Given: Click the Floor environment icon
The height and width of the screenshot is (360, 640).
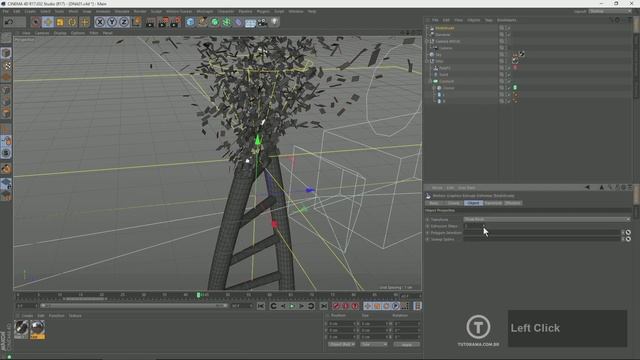Looking at the screenshot, I should [250, 22].
